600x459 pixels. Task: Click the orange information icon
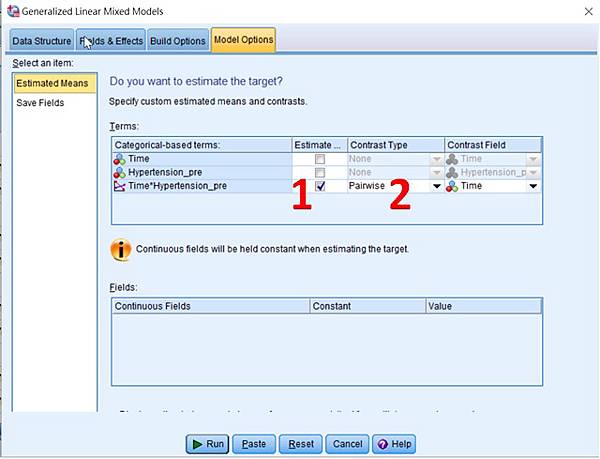click(x=121, y=250)
